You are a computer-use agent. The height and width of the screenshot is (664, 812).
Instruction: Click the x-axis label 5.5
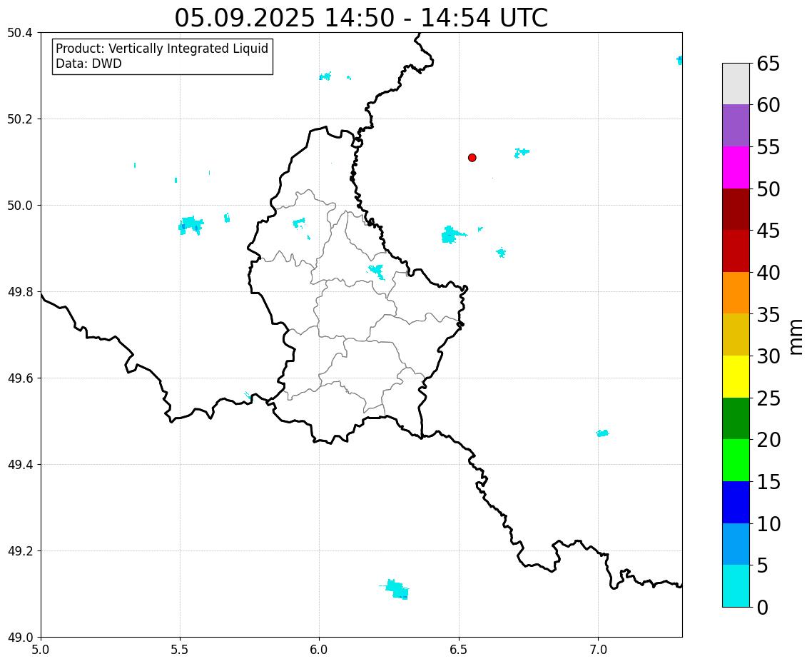point(180,650)
